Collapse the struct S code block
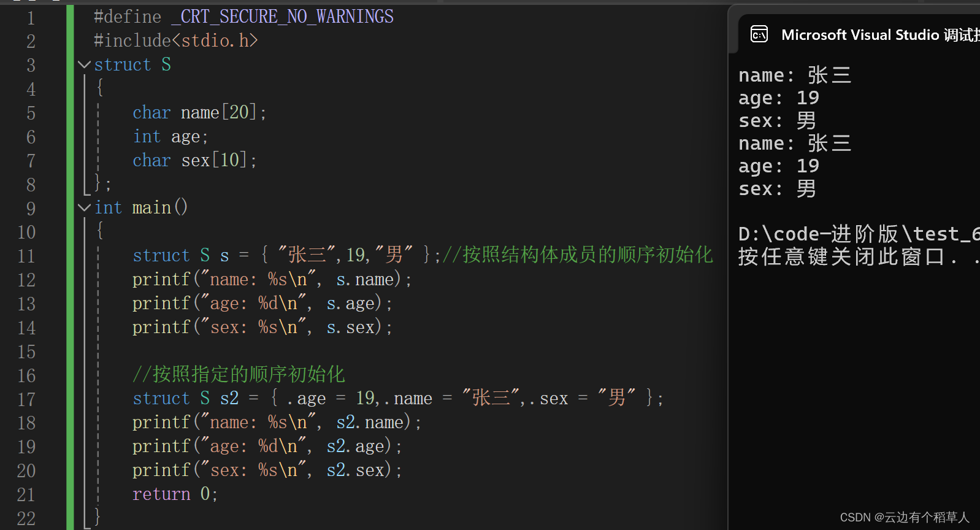 tap(85, 64)
